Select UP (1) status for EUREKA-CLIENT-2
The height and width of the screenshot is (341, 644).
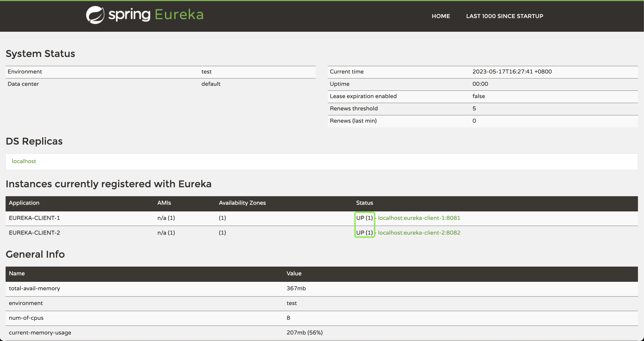click(364, 233)
